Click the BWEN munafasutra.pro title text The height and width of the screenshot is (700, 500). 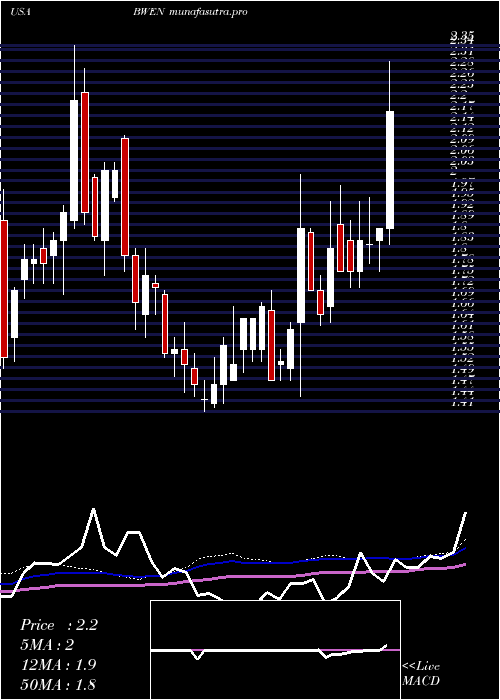pos(190,12)
